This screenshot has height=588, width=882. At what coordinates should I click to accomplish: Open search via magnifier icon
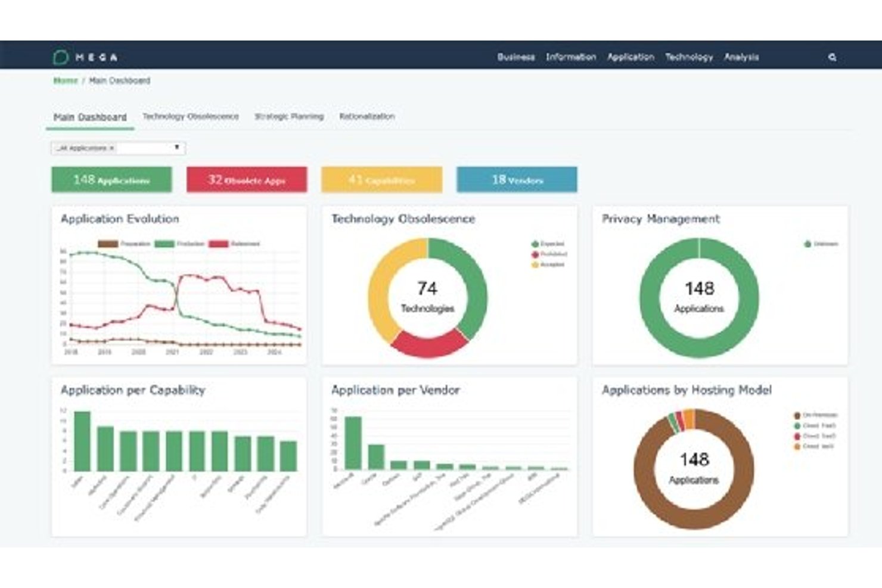pos(833,57)
